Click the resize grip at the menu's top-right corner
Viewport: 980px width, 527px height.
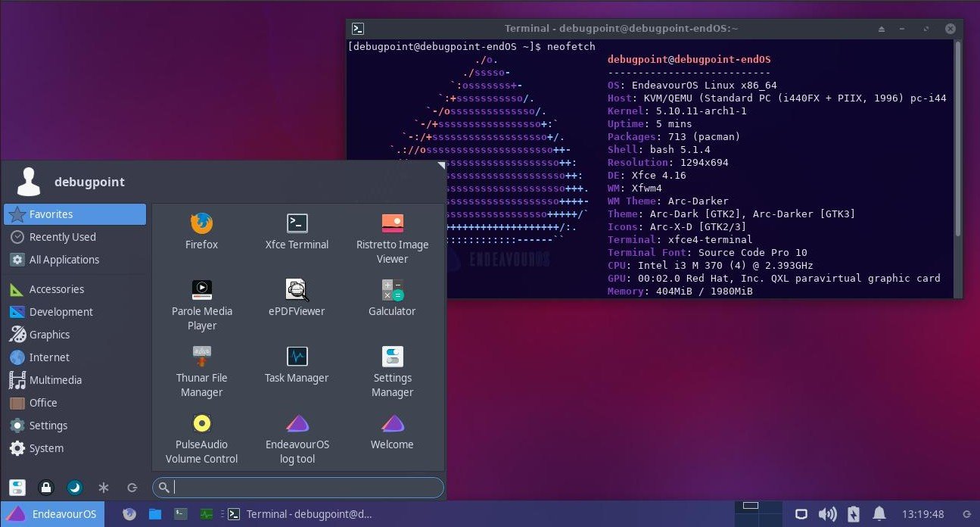[441, 166]
